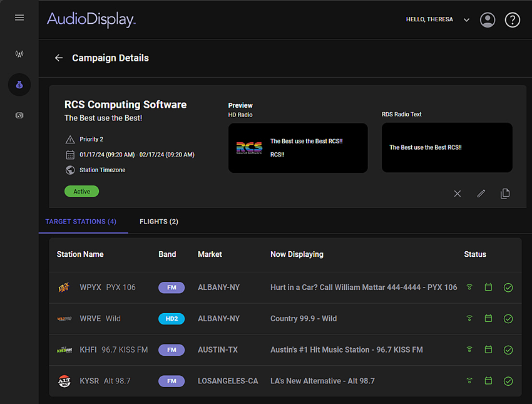Click the AUSTIN-TX market cell
The width and height of the screenshot is (532, 404).
pyautogui.click(x=218, y=350)
